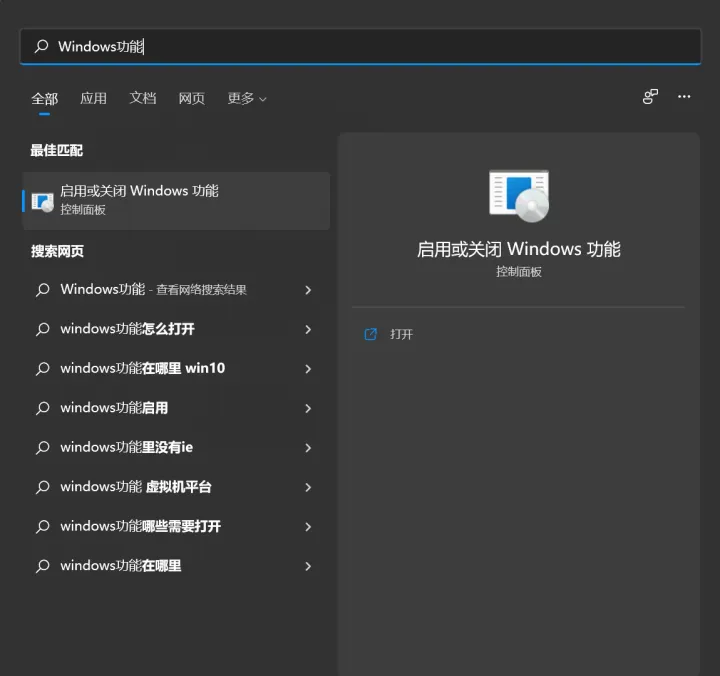Image resolution: width=720 pixels, height=676 pixels.
Task: Expand chevron for "windows功能里没有ie"
Action: [x=308, y=448]
